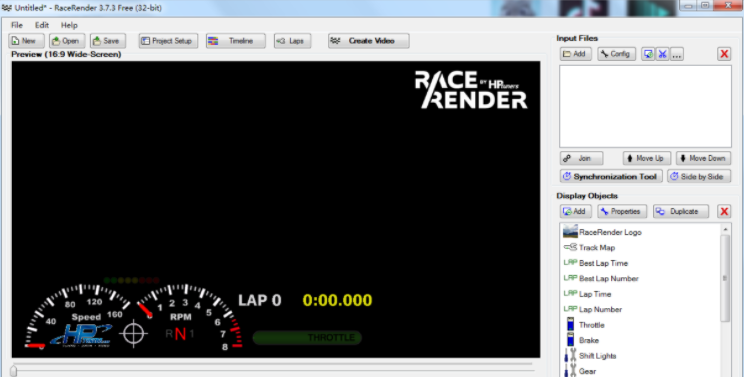Click the Join button
The width and height of the screenshot is (744, 377).
[x=581, y=158]
